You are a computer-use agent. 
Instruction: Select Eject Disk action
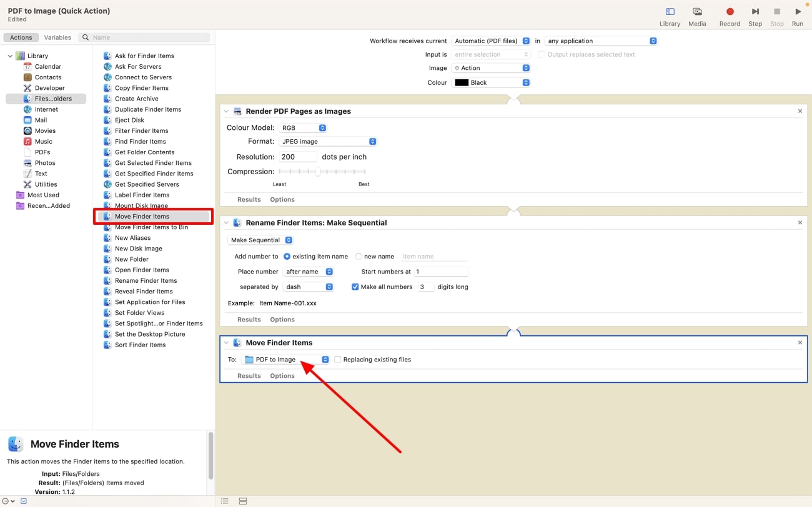[x=129, y=120]
